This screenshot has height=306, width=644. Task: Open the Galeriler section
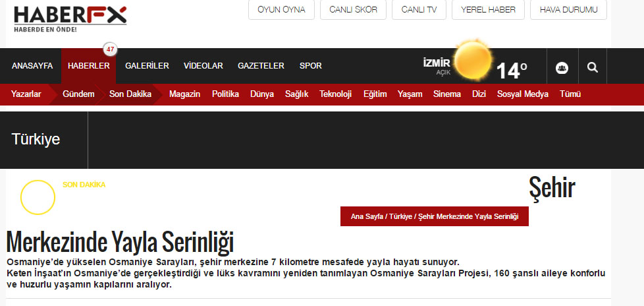pos(147,66)
